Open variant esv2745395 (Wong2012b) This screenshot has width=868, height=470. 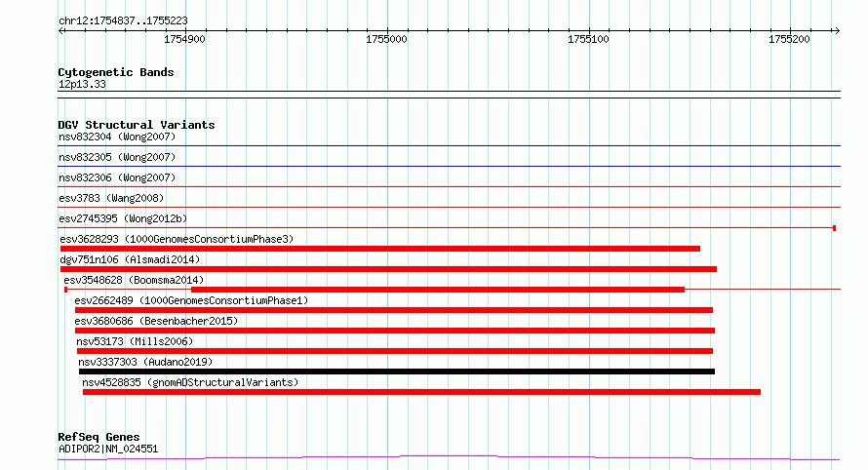pyautogui.click(x=123, y=218)
